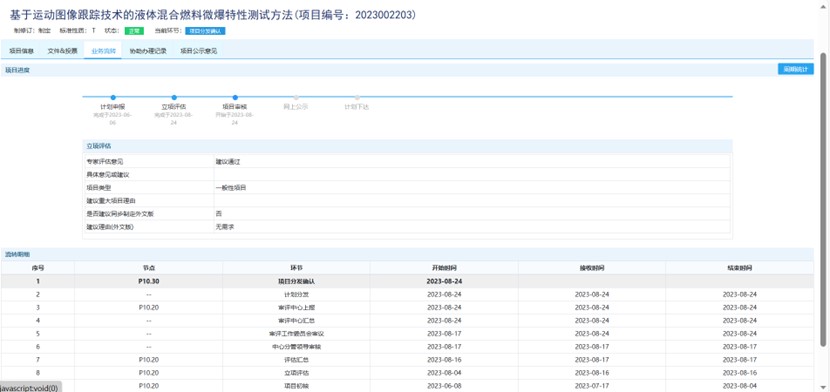The image size is (830, 392).
Task: Select row 1 项目分发确认 in the flow table
Action: pos(407,281)
